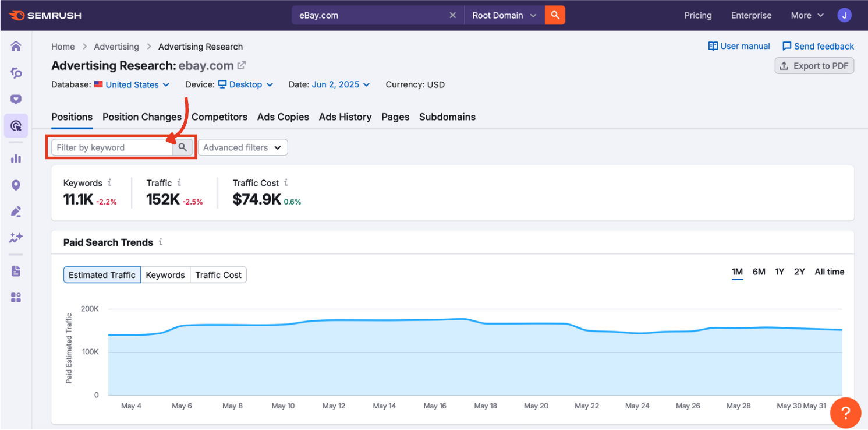Open the Social media icon in the sidebar
868x430 pixels.
coord(16,99)
